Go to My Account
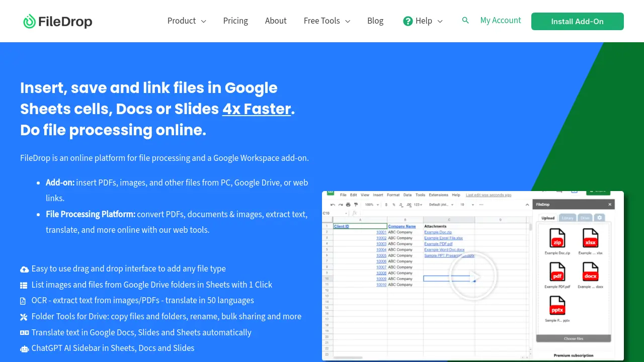The image size is (644, 362). click(x=501, y=20)
